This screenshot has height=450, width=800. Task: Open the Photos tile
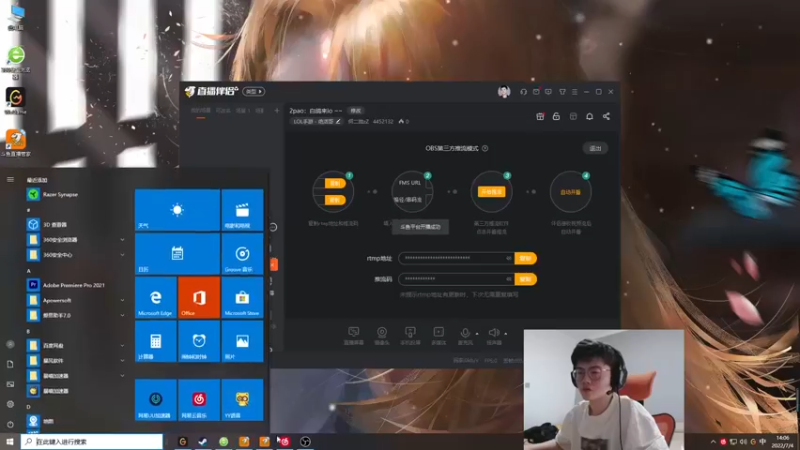tap(242, 341)
